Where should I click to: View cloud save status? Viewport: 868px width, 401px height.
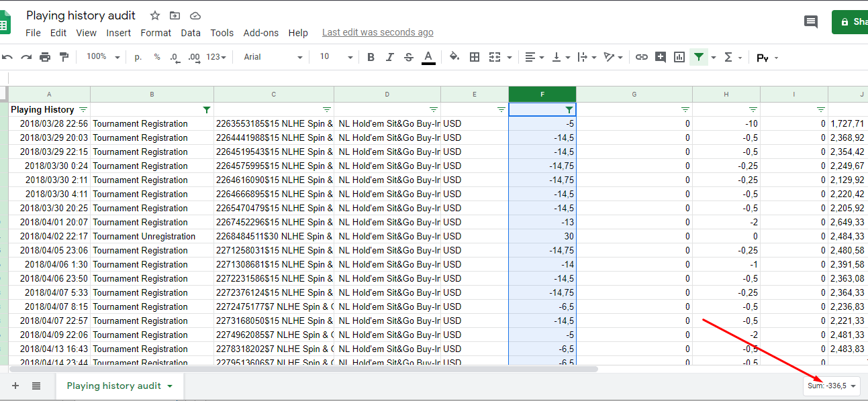pyautogui.click(x=195, y=15)
